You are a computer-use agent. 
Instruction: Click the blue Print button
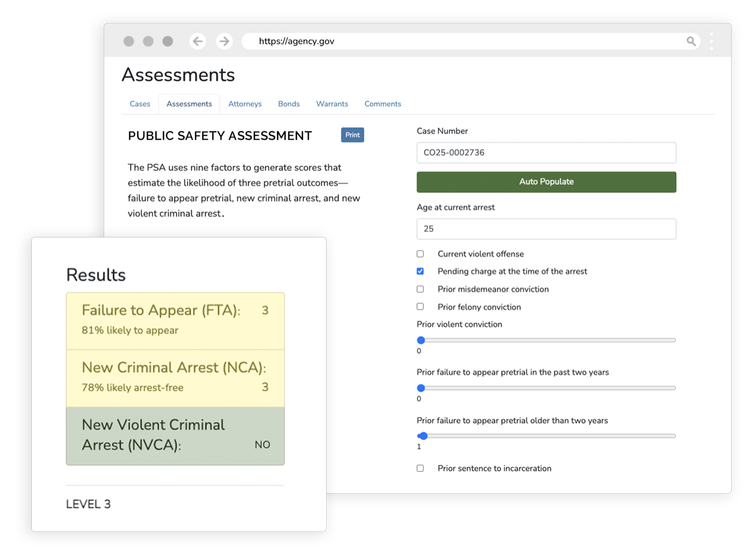(353, 135)
